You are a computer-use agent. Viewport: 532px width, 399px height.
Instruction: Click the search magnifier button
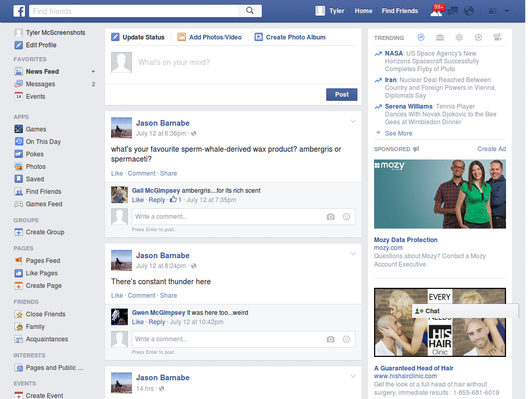(x=250, y=11)
